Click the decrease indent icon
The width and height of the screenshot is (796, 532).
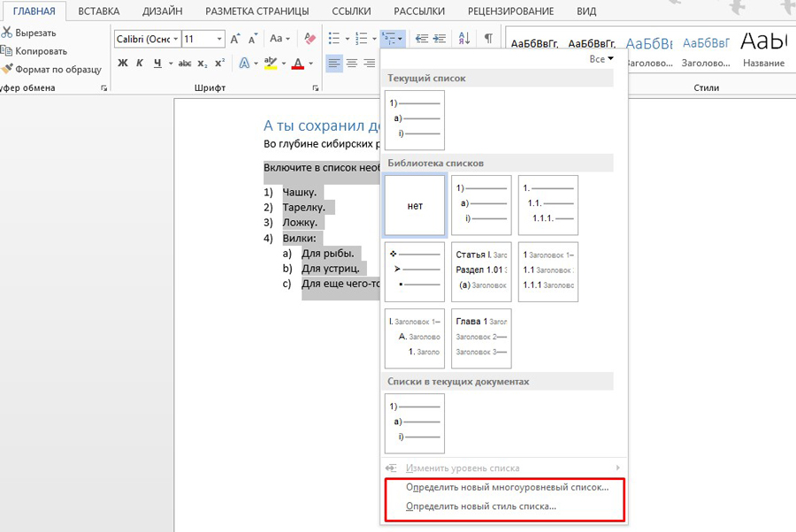click(421, 39)
